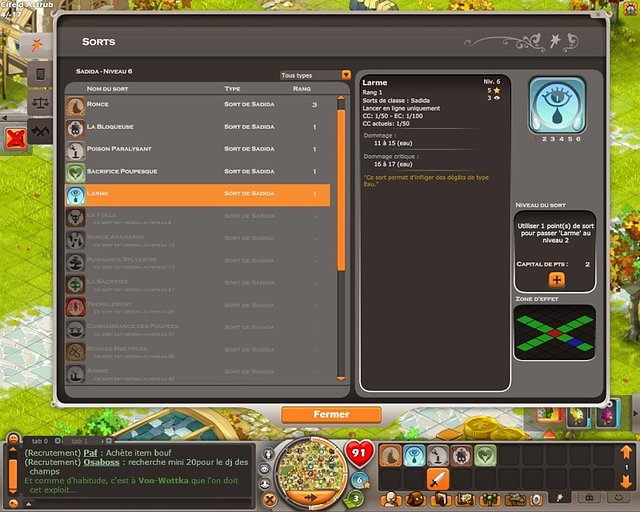The height and width of the screenshot is (512, 640).
Task: Choose Sacrifice Poupesque spell icon
Action: 75,171
